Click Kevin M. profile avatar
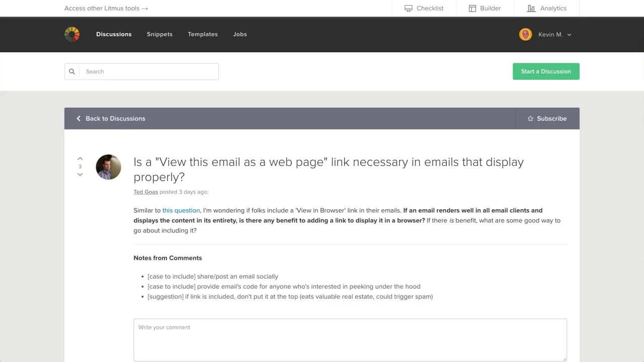This screenshot has height=362, width=644. [x=525, y=34]
